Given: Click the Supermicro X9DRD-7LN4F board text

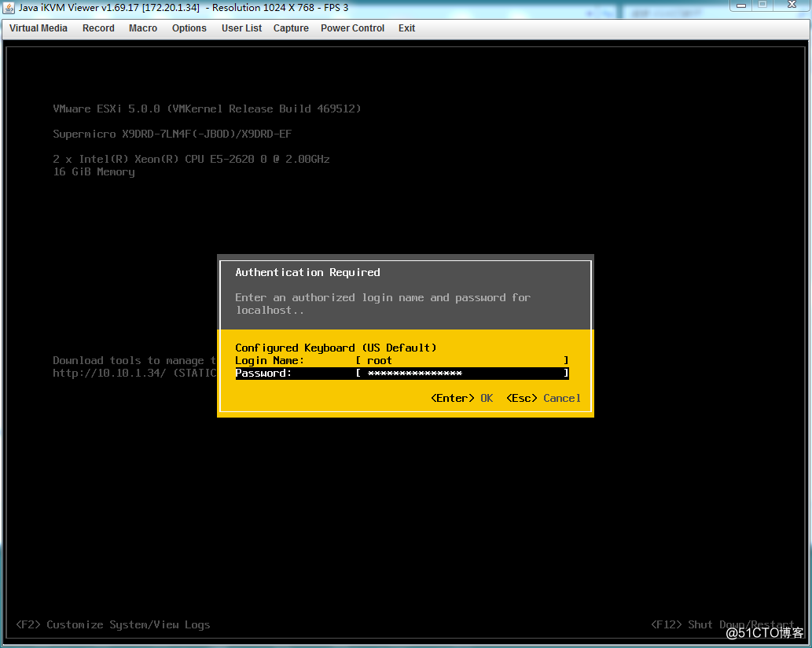Looking at the screenshot, I should click(x=172, y=134).
